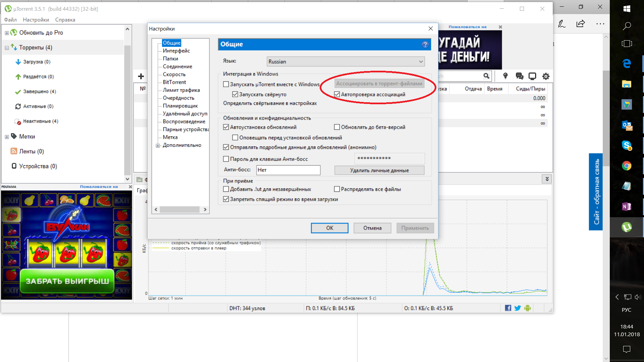
Task: Select Соединение in settings tree
Action: coord(177,66)
